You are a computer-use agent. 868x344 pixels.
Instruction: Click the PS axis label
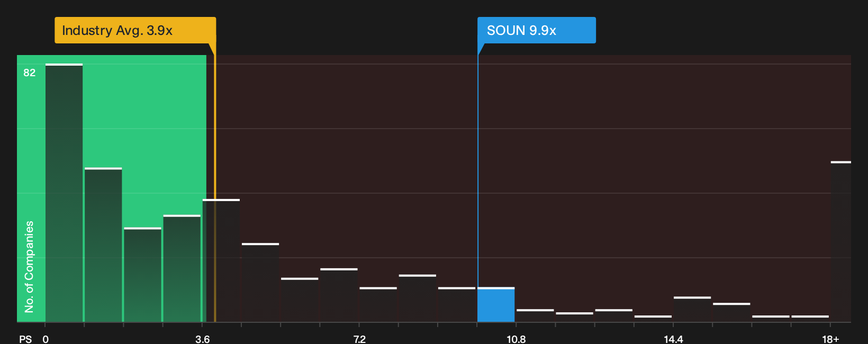[25, 339]
